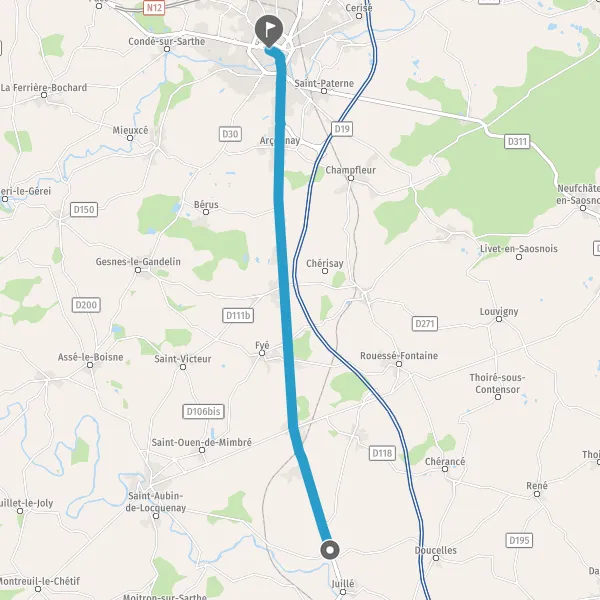The image size is (600, 600).
Task: Click the Champfleur town label
Action: pyautogui.click(x=351, y=170)
